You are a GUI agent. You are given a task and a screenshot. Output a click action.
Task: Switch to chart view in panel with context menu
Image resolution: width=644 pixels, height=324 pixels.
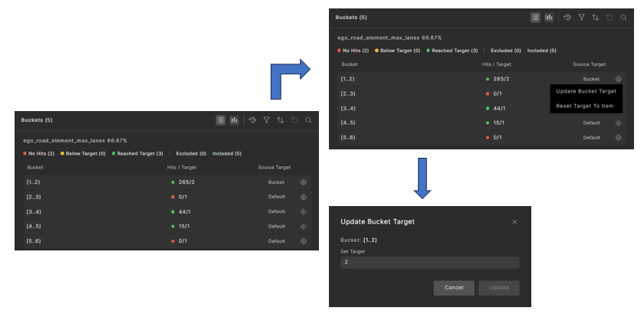(x=549, y=17)
